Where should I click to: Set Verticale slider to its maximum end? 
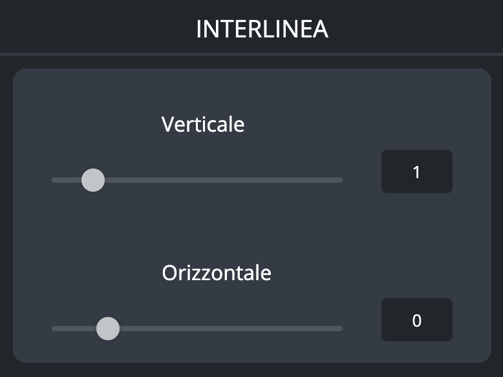coord(340,180)
